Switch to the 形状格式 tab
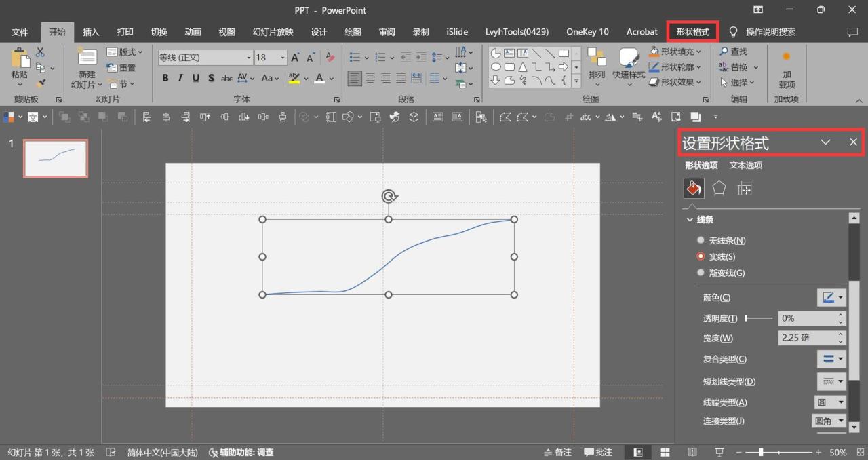This screenshot has height=460, width=868. (692, 32)
